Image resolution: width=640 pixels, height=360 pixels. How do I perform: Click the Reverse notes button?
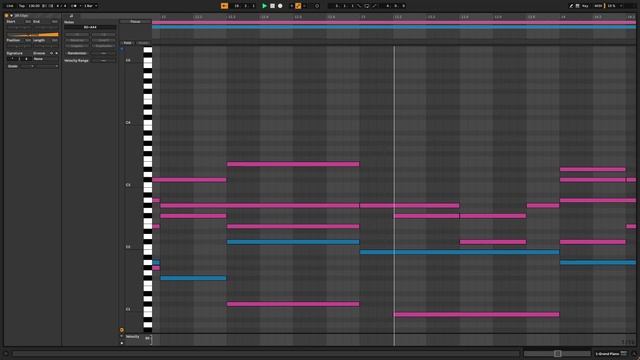pos(77,40)
